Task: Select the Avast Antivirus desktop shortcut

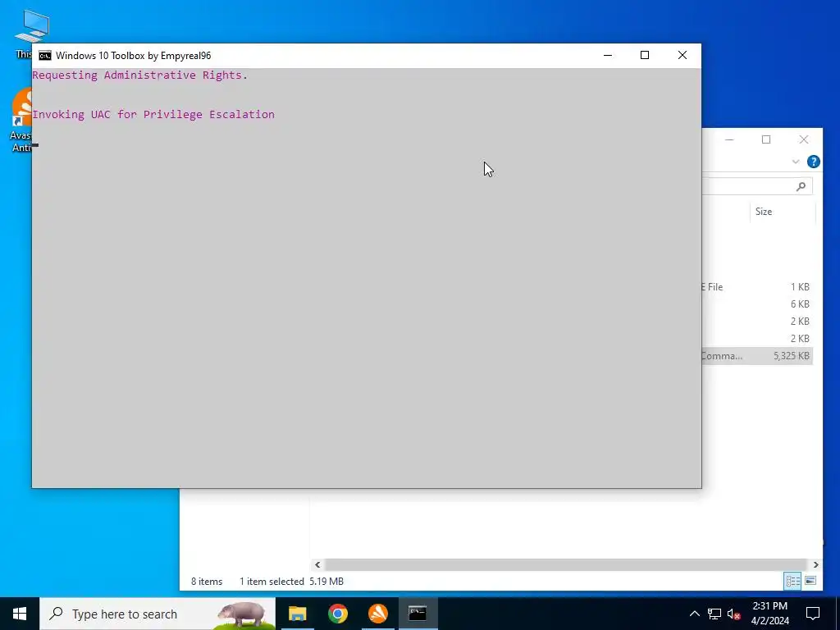Action: click(x=21, y=121)
